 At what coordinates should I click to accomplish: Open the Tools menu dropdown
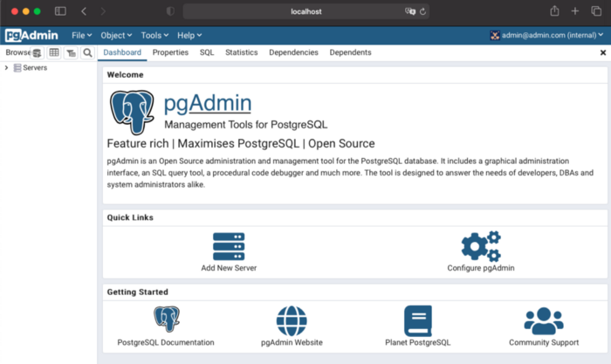coord(154,36)
